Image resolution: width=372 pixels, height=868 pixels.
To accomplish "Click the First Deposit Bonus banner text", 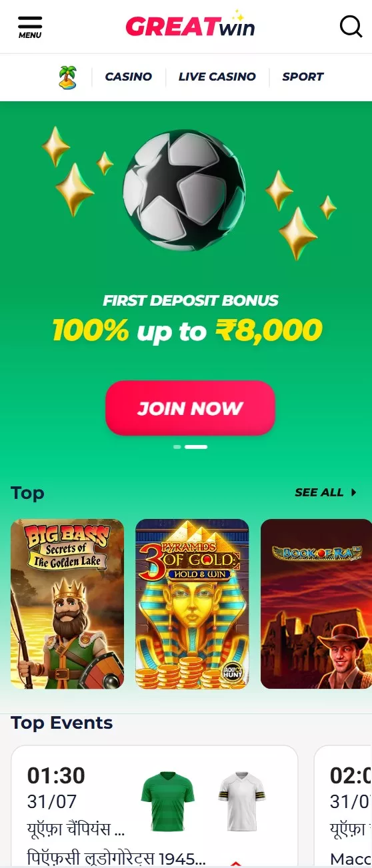I will pos(190,300).
